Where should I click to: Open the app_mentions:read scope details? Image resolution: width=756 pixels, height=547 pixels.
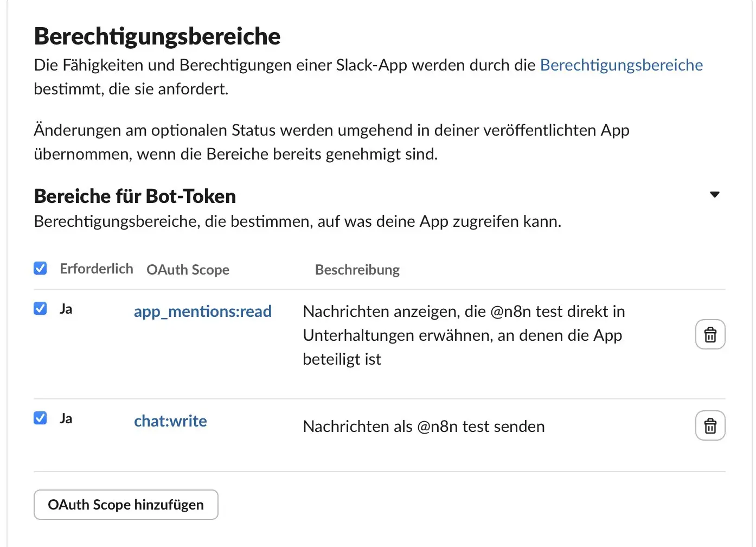pos(203,311)
